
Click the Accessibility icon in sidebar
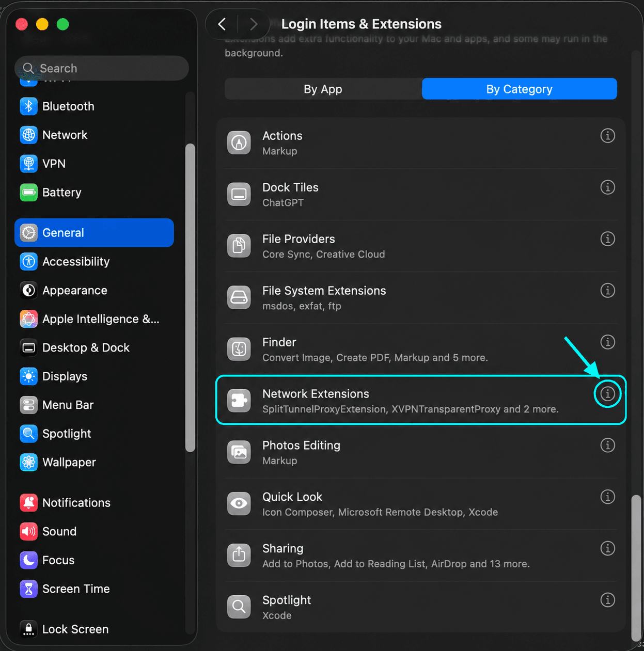(29, 262)
